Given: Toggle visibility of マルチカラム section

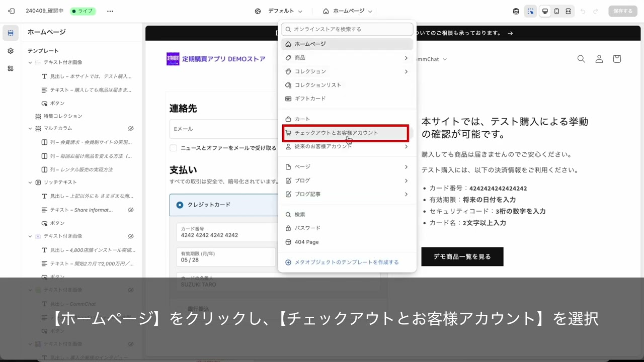Looking at the screenshot, I should (x=131, y=129).
